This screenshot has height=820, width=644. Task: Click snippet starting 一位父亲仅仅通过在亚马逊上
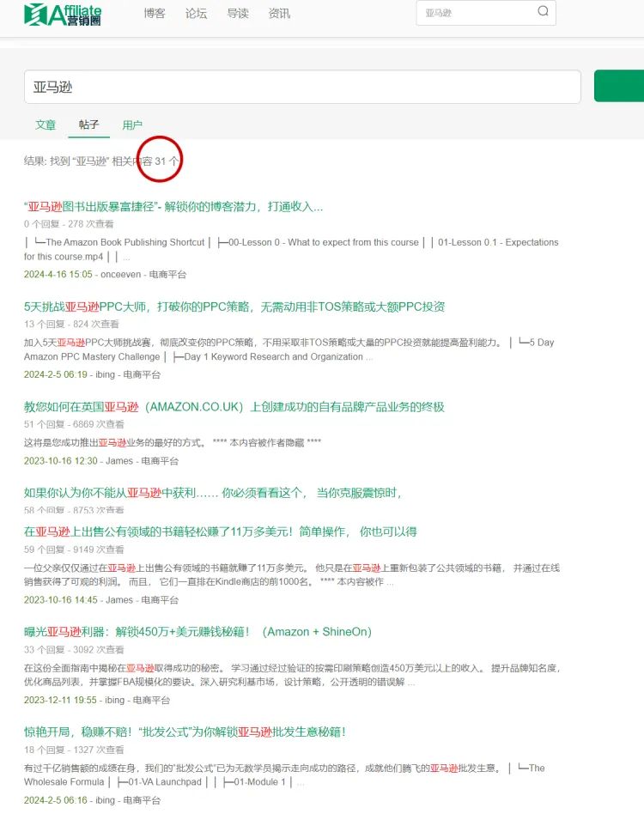coord(291,574)
